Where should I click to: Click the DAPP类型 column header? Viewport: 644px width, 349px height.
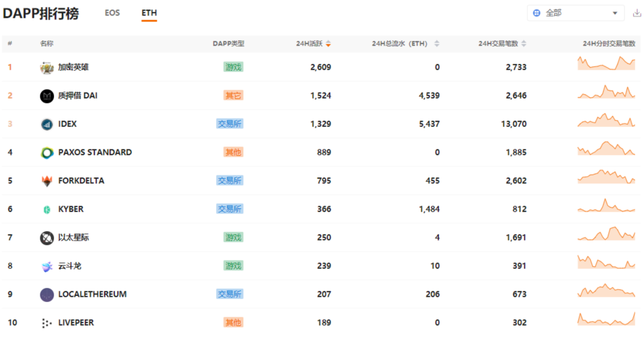(x=228, y=44)
